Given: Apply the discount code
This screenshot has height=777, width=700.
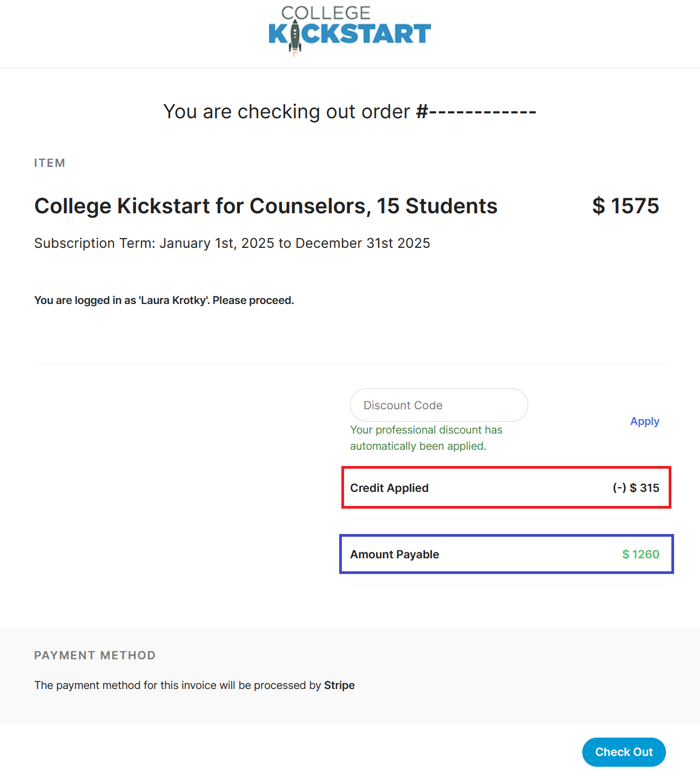Looking at the screenshot, I should pos(644,421).
